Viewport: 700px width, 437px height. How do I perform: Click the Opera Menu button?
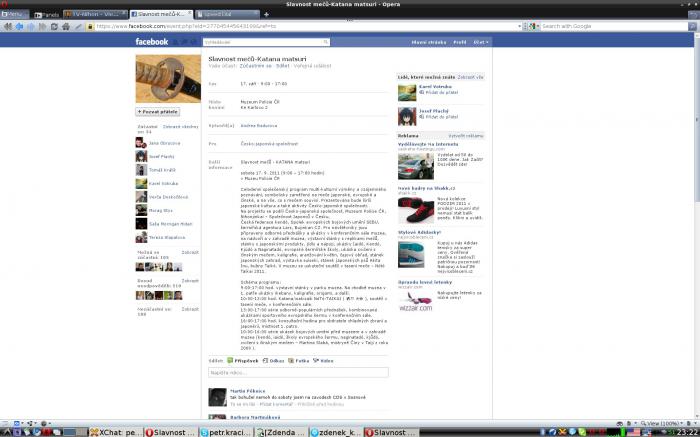click(x=14, y=14)
